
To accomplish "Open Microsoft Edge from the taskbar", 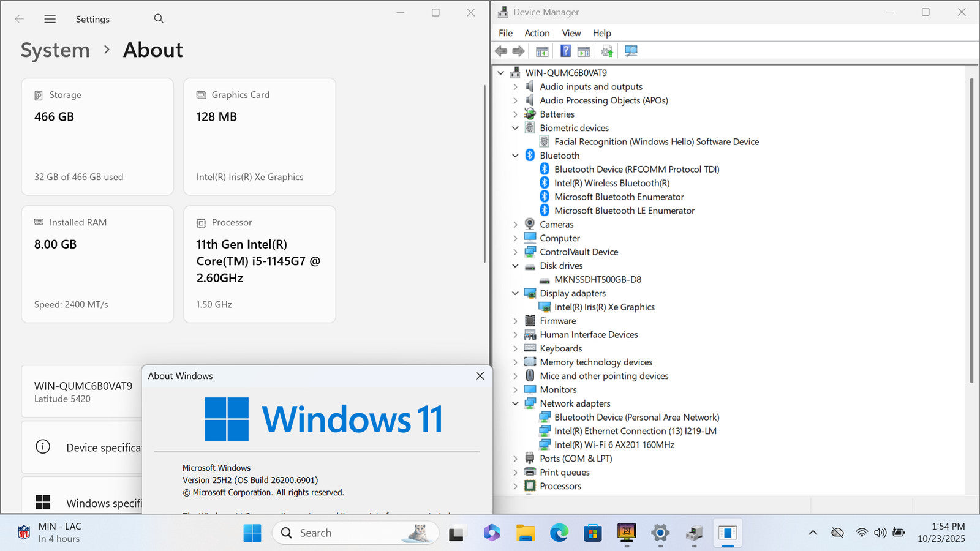I will (x=559, y=533).
